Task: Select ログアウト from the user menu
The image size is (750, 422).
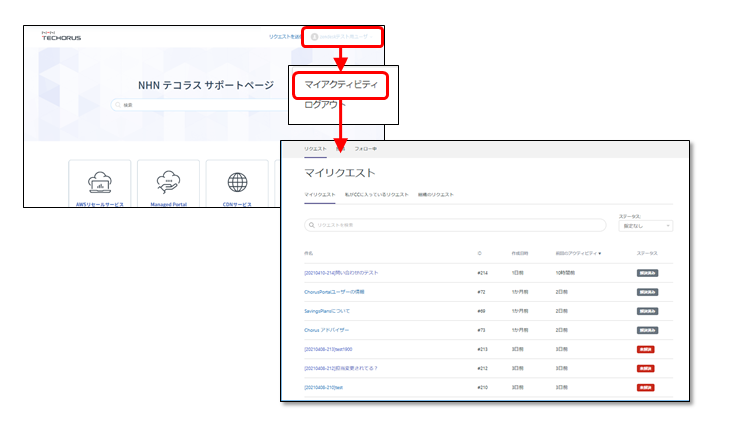Action: pyautogui.click(x=325, y=104)
